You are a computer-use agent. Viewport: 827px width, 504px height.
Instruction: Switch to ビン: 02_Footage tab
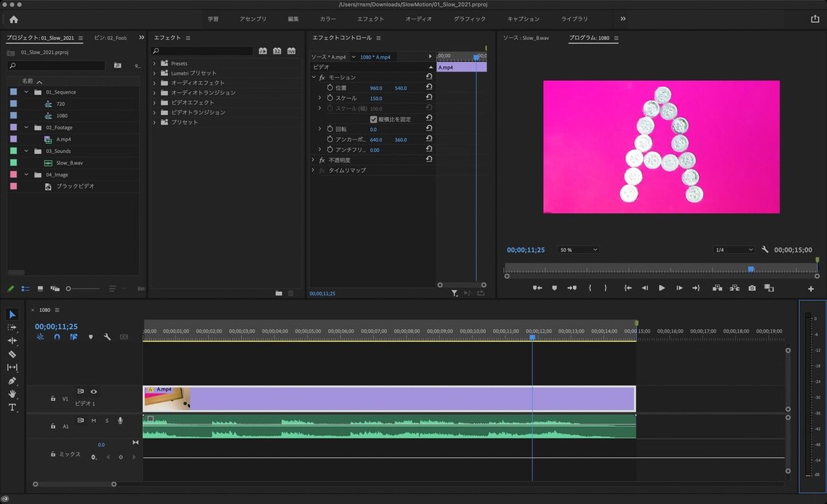(x=110, y=38)
